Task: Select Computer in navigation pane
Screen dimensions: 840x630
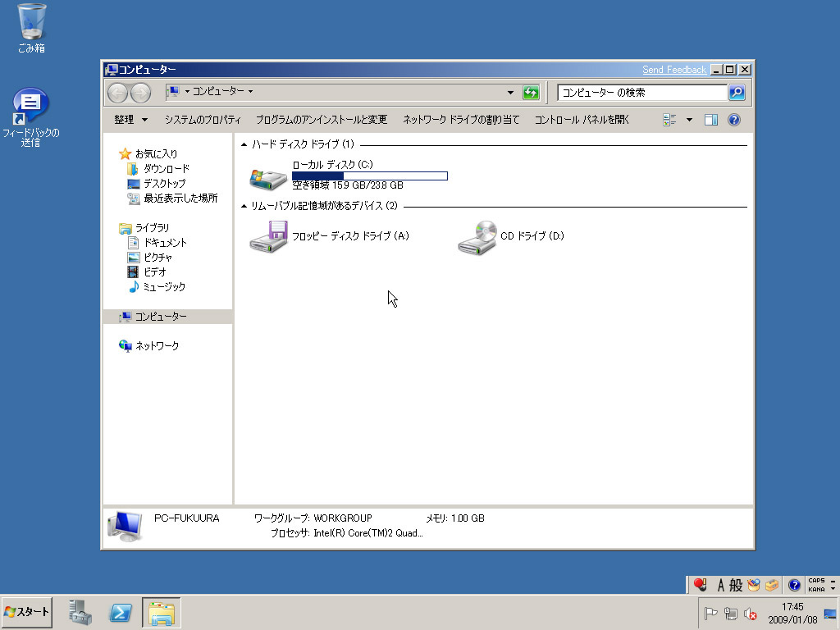Action: coord(167,317)
